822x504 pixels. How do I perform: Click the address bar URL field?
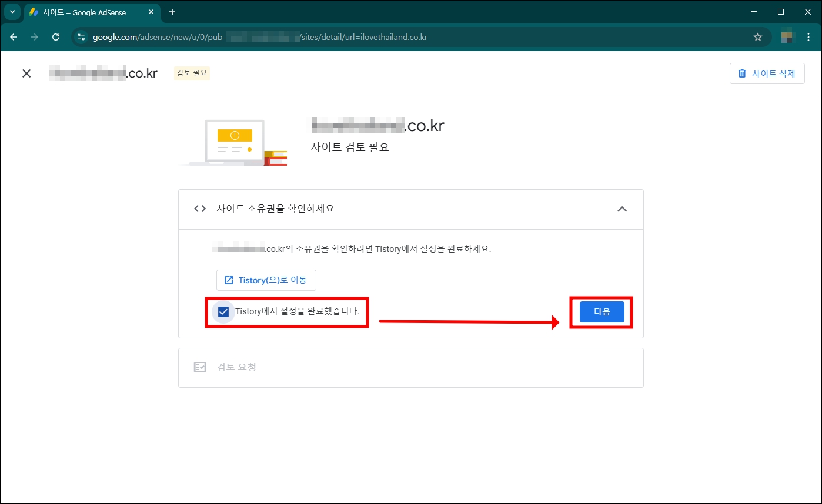coord(265,36)
